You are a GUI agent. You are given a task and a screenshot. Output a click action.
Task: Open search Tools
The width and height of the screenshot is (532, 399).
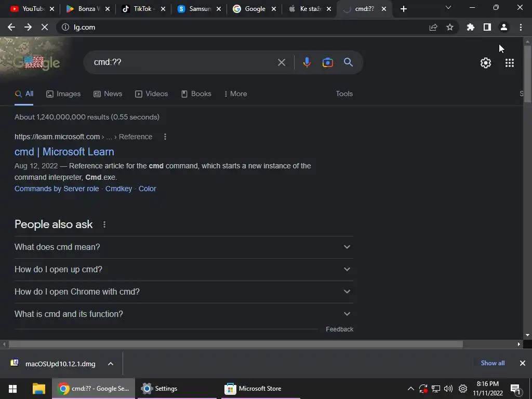[344, 94]
